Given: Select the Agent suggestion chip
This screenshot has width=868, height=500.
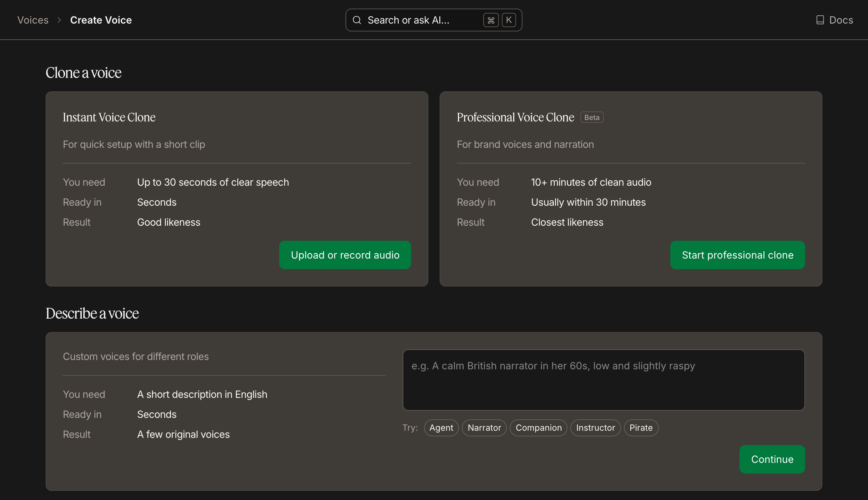Looking at the screenshot, I should (441, 427).
